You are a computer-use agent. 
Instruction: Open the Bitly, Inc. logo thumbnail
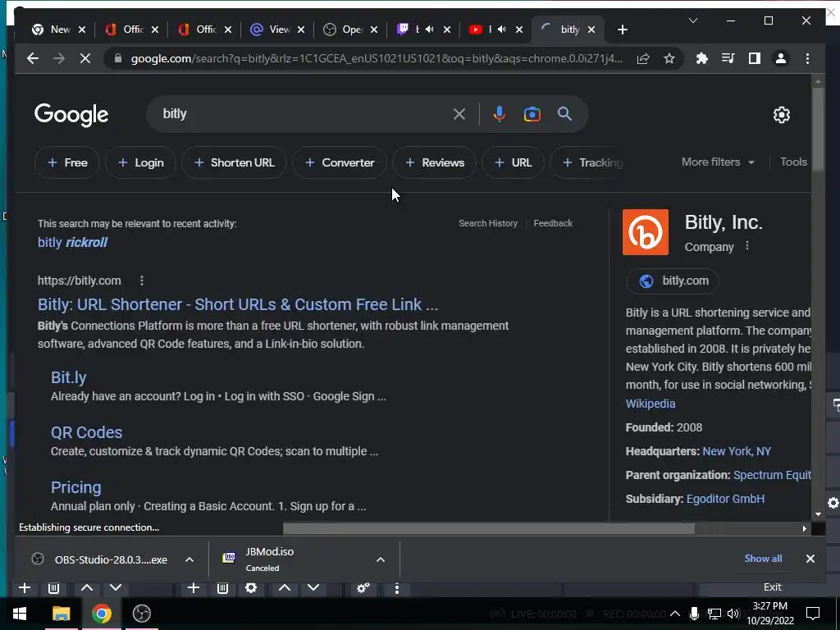coord(646,232)
